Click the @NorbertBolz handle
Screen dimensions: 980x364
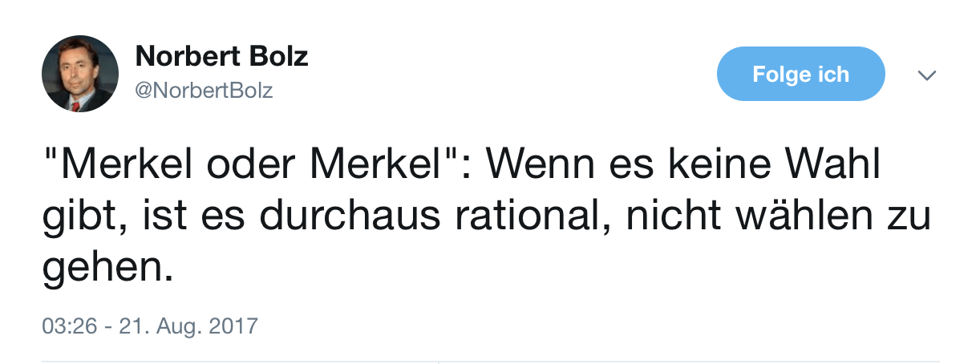(x=205, y=91)
